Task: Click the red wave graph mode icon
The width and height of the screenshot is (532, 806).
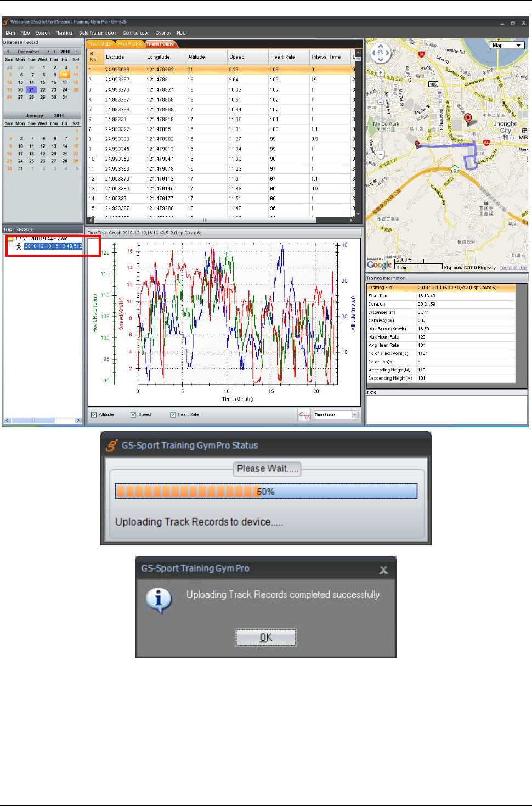Action: (304, 415)
